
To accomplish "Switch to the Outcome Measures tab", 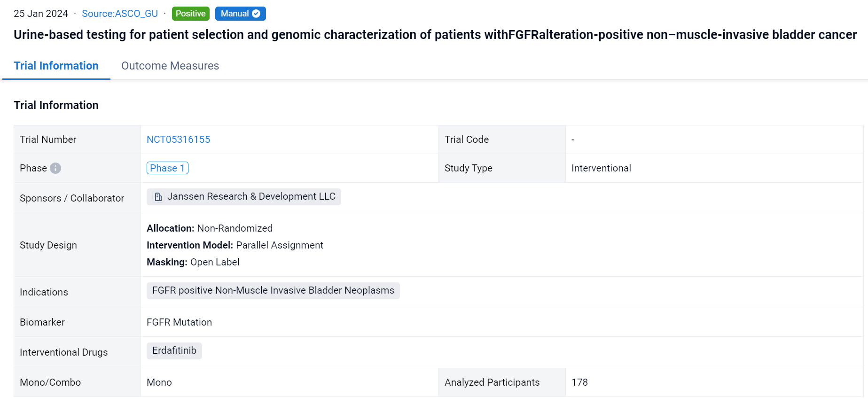I will 170,66.
